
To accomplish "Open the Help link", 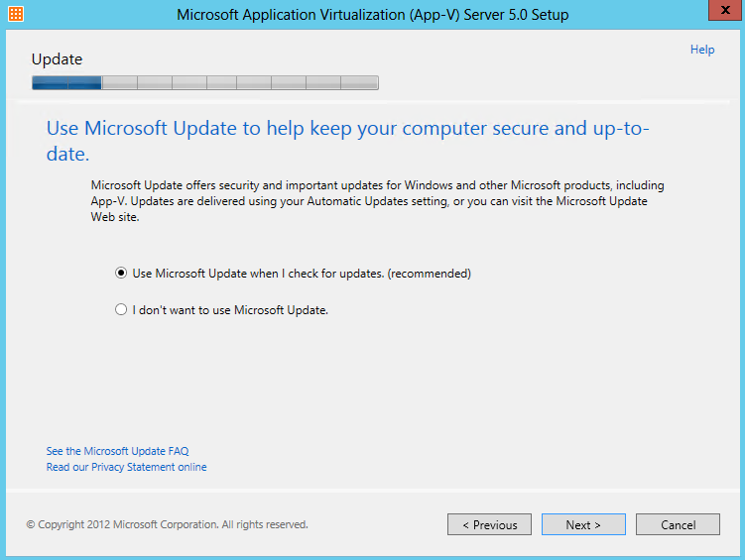I will click(x=702, y=50).
